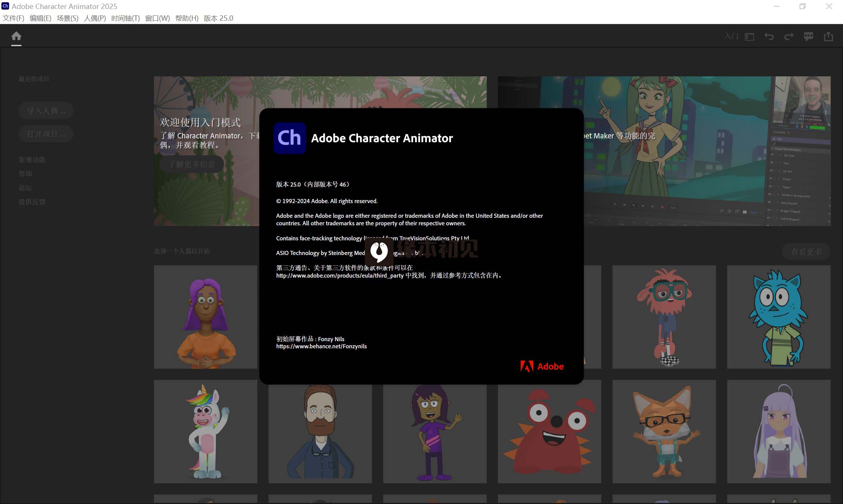Open the feedback speech-bubble icon

point(809,36)
